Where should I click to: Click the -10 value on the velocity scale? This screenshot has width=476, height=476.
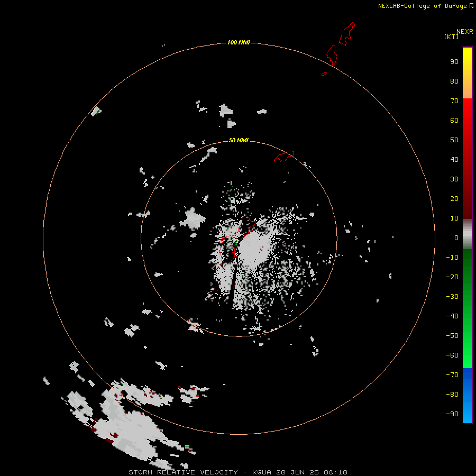coord(452,258)
